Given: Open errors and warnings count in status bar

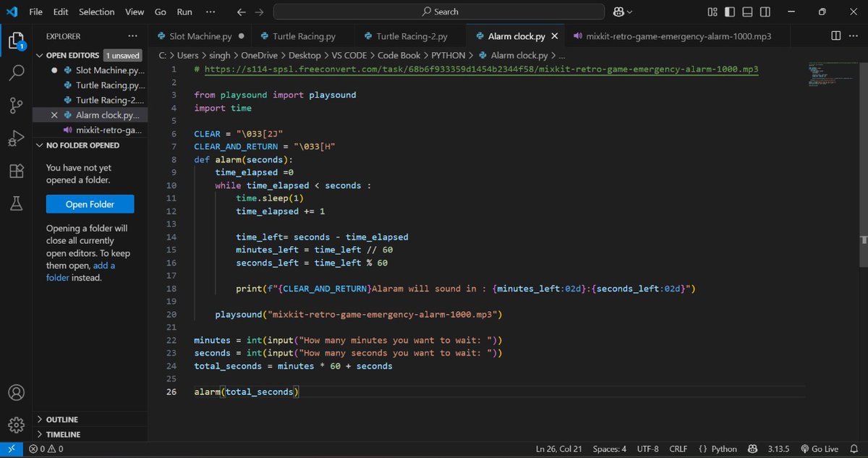Looking at the screenshot, I should [x=46, y=449].
